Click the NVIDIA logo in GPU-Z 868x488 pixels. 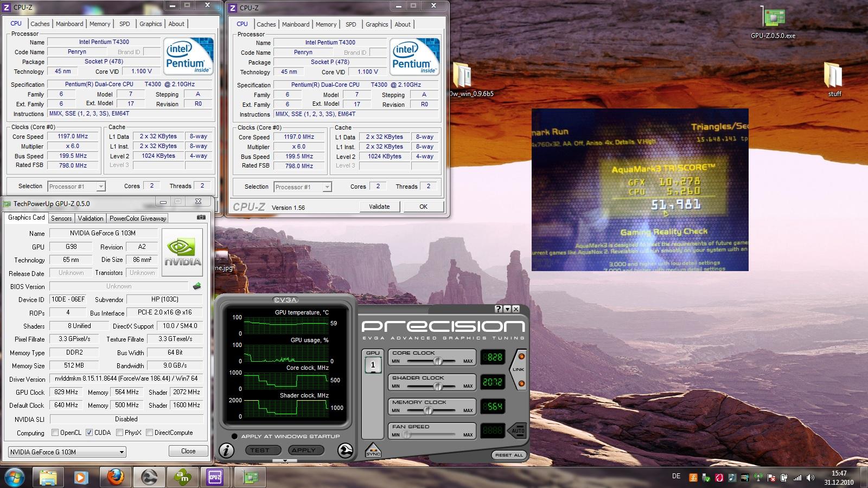click(x=182, y=253)
